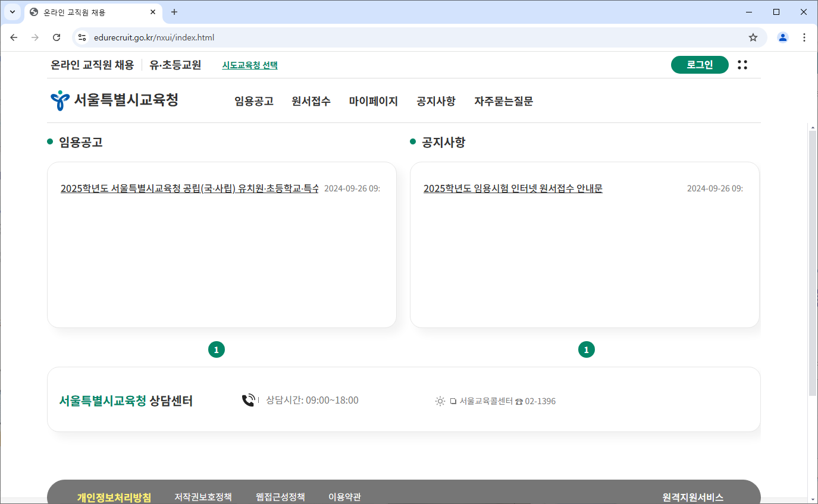Click the 유·초등교원 header label
This screenshot has width=818, height=504.
[x=175, y=65]
